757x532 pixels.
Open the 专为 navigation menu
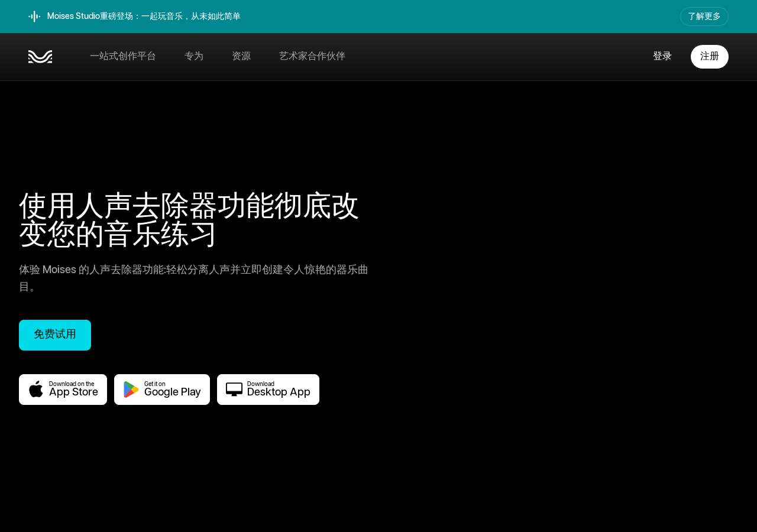click(194, 57)
